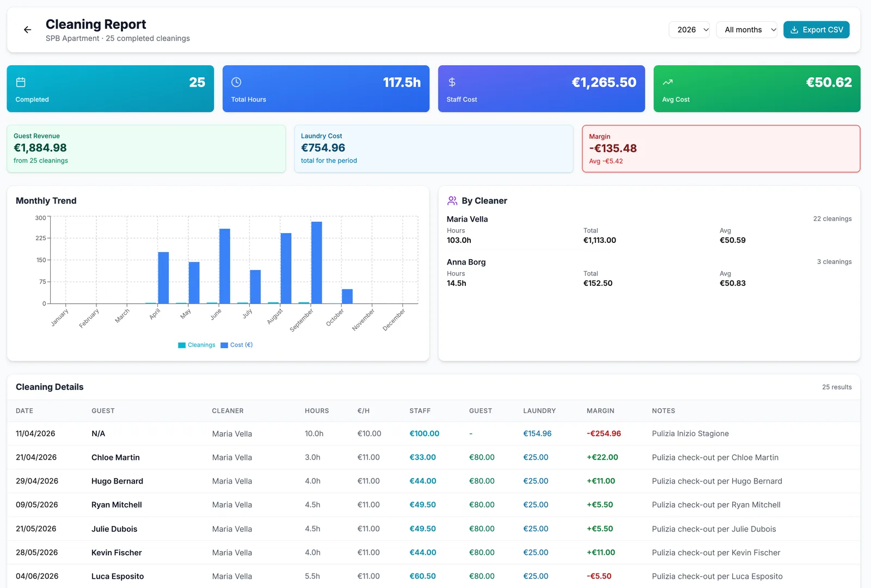Click the Margin summary card
Viewport: 871px width, 588px height.
click(x=721, y=149)
